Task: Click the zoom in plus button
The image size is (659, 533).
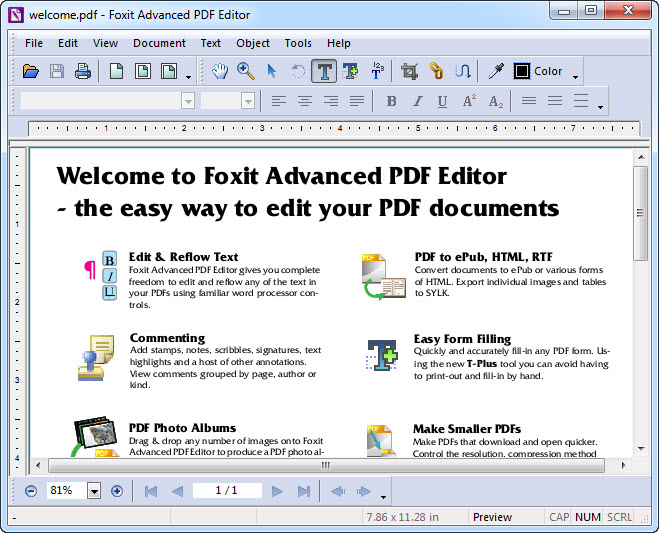Action: 117,491
